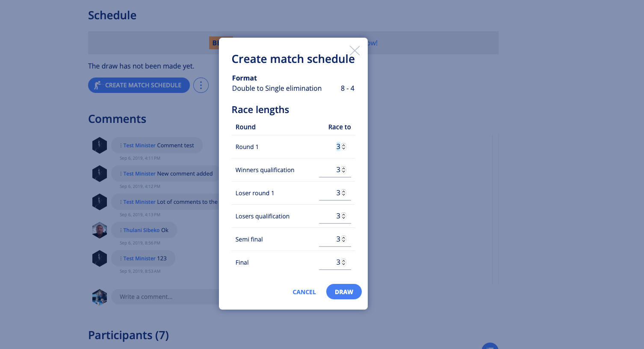
Task: Close the Create match schedule dialog
Action: (354, 51)
